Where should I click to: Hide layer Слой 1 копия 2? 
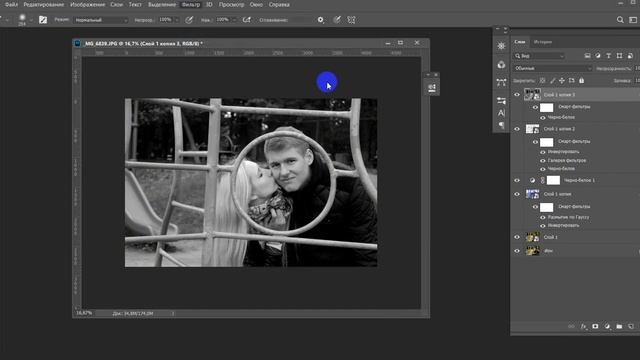pos(517,129)
